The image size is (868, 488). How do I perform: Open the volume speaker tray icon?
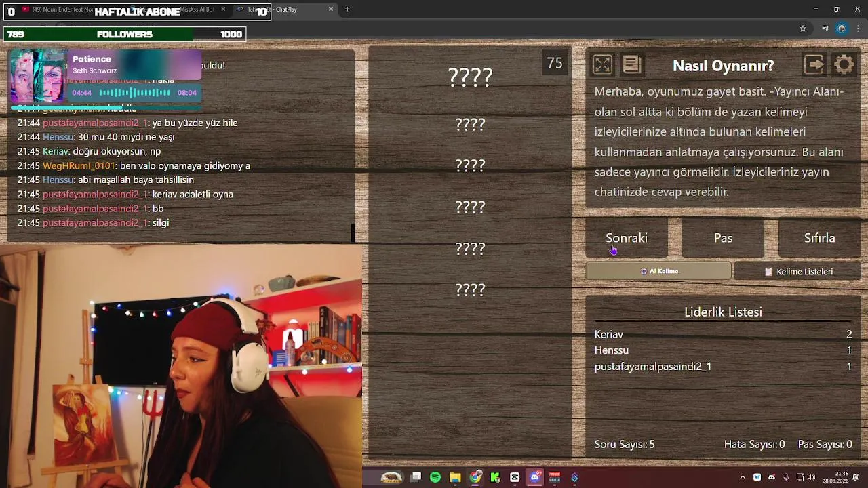point(812,478)
